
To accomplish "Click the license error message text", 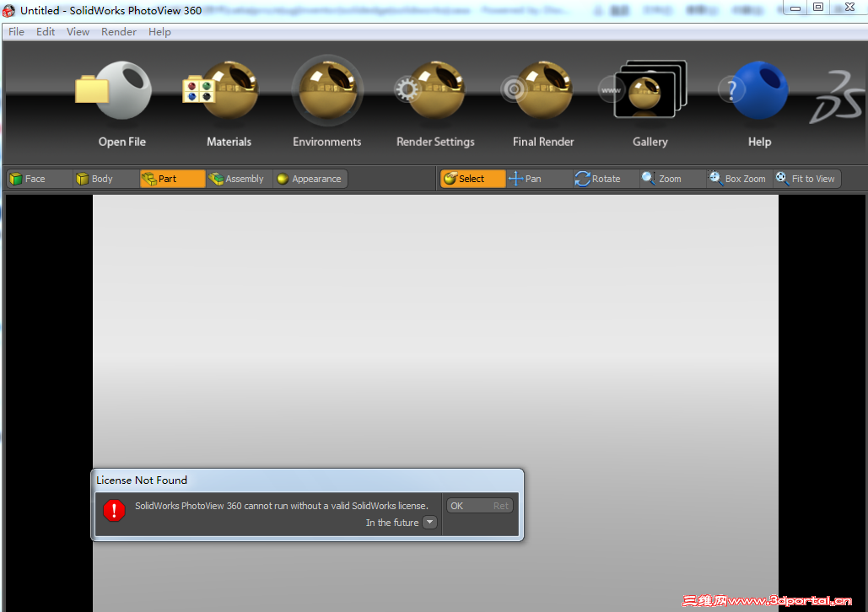I will coord(282,506).
